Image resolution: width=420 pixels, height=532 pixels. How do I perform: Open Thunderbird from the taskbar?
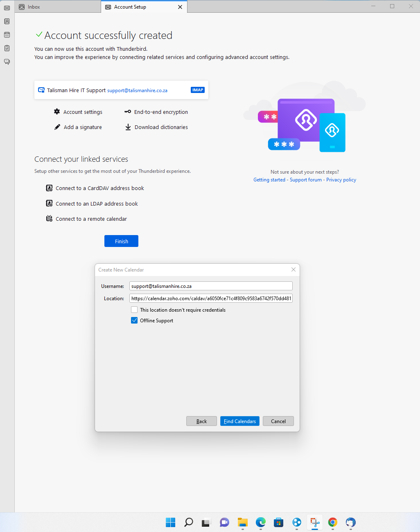click(x=351, y=522)
